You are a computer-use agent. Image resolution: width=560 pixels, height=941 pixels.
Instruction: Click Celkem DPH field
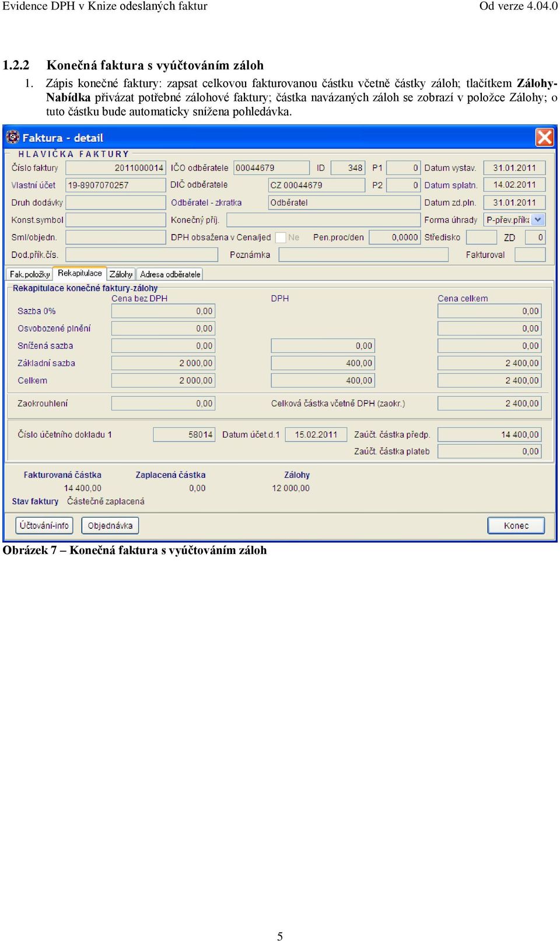point(323,381)
